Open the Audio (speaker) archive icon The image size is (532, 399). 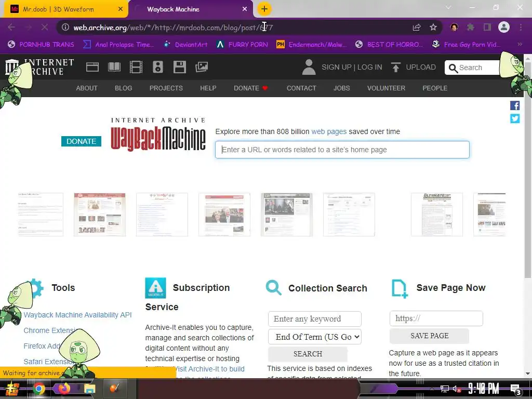click(158, 67)
